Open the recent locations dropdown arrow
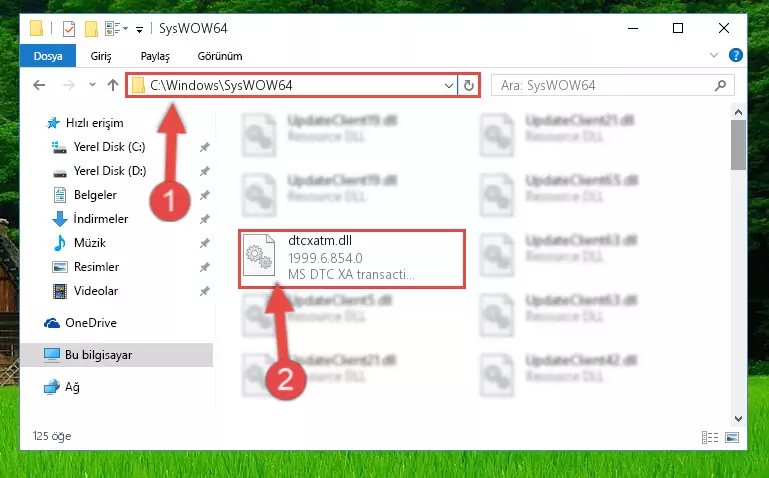The width and height of the screenshot is (769, 478). (92, 85)
